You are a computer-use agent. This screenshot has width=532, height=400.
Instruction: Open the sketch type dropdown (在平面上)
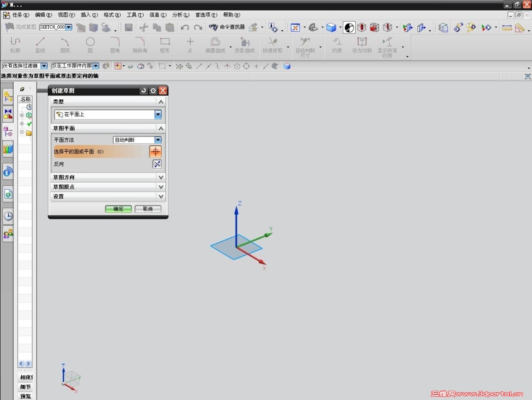pos(158,114)
